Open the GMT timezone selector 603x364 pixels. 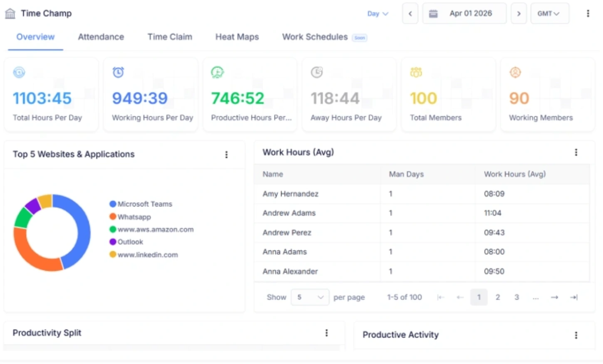(x=549, y=13)
